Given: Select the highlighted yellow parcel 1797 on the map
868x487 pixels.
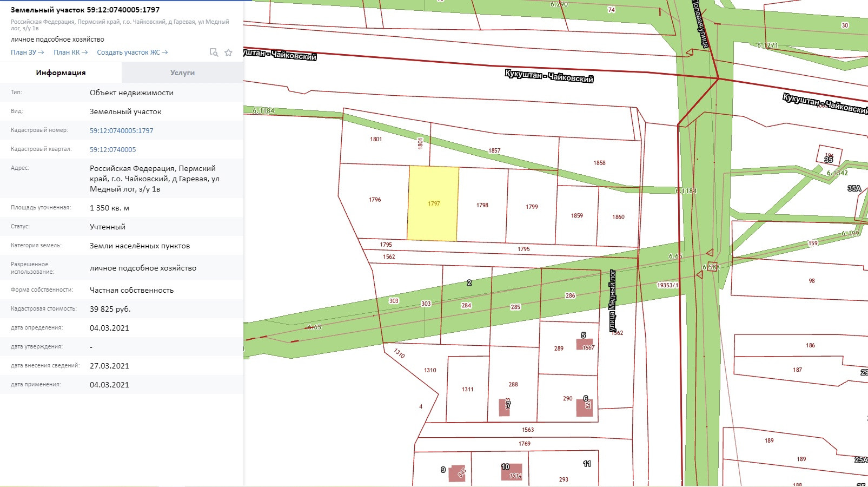Looking at the screenshot, I should 433,203.
